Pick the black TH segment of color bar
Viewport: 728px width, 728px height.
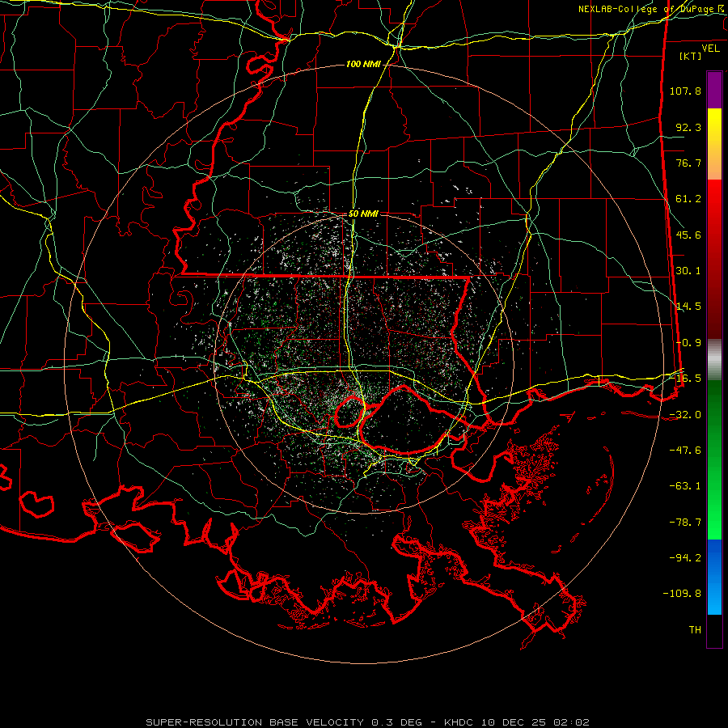[x=714, y=630]
